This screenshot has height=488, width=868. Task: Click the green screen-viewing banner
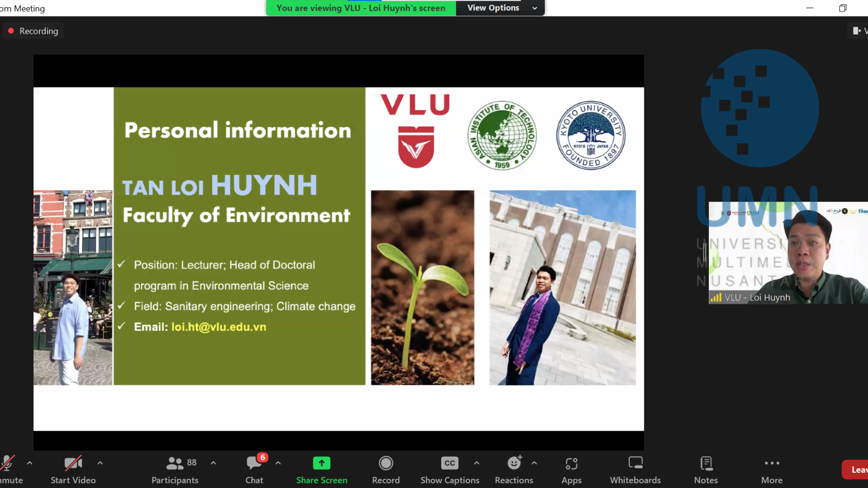(x=361, y=8)
